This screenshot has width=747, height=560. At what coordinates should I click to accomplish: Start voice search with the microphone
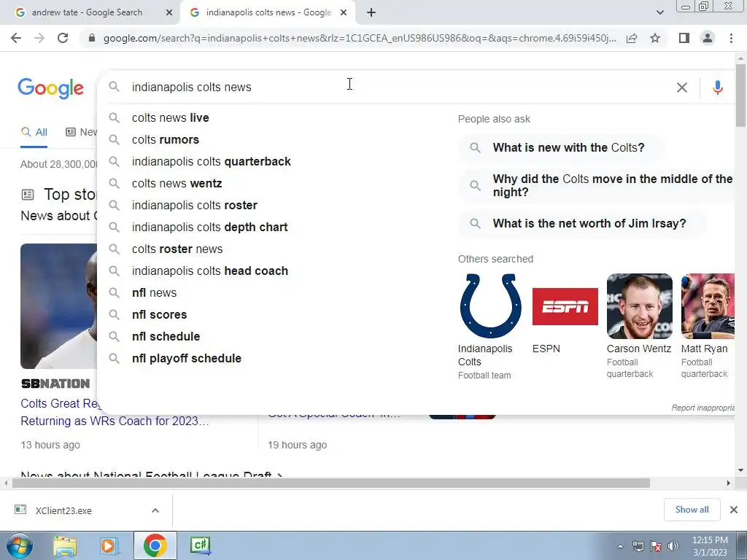coord(718,87)
